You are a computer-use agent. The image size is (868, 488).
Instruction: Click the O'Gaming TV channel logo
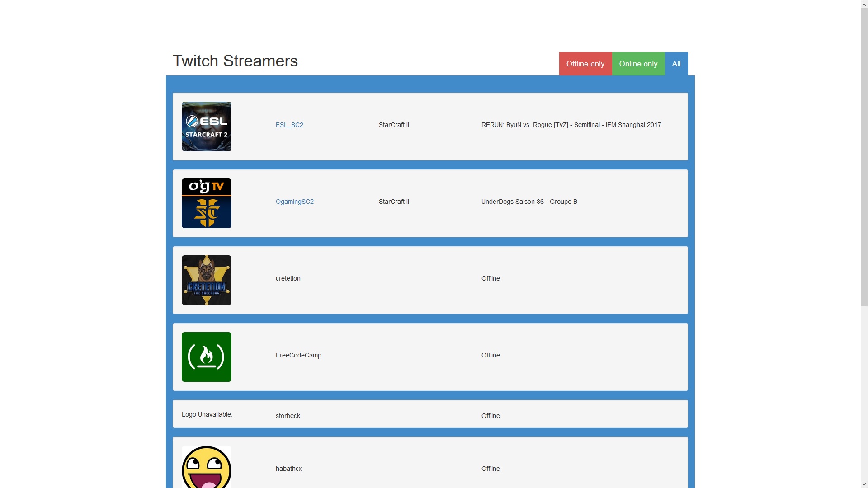point(207,203)
